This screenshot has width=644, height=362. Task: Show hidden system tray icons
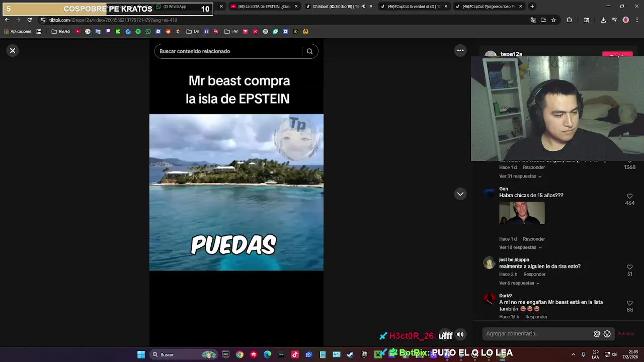pos(573,354)
